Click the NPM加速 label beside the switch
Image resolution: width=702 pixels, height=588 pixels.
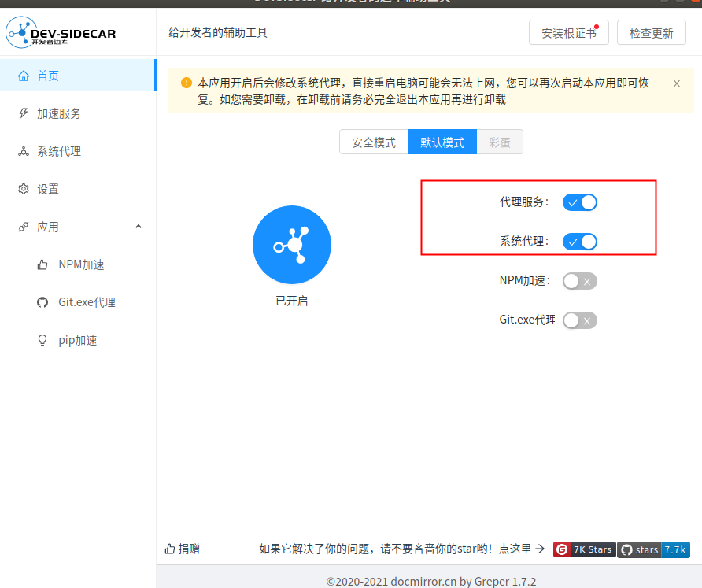coord(525,281)
